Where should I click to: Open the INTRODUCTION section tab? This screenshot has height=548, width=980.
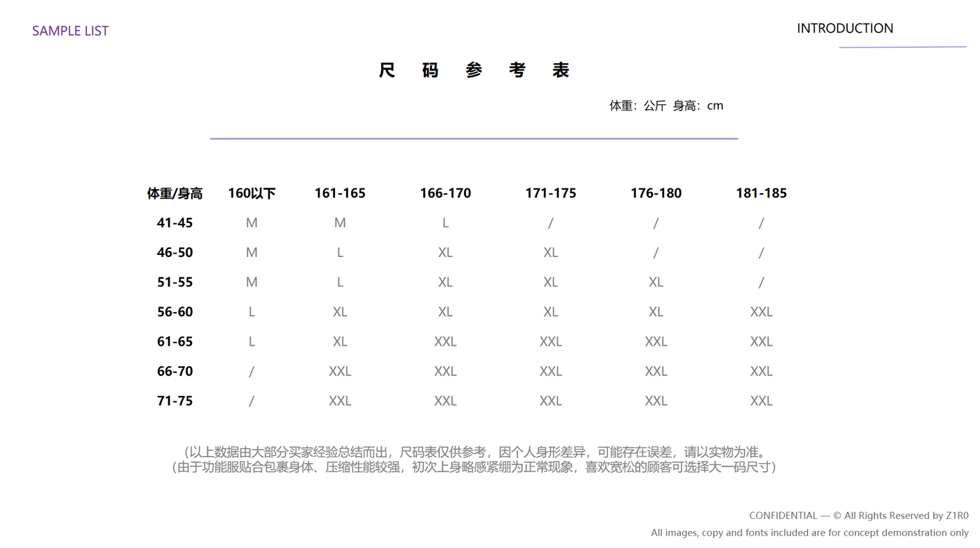(x=844, y=28)
